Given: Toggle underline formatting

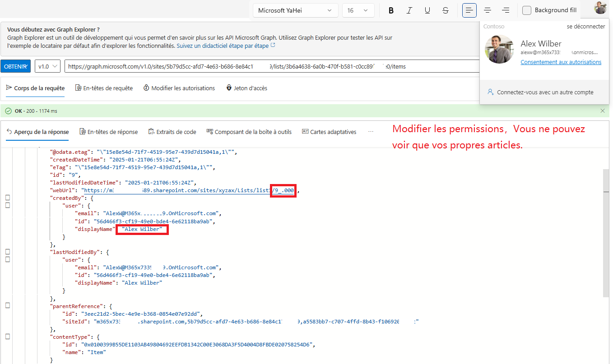Looking at the screenshot, I should [x=427, y=10].
